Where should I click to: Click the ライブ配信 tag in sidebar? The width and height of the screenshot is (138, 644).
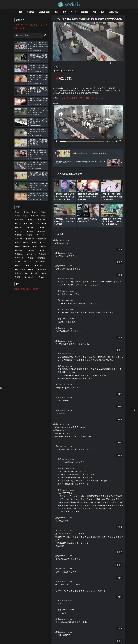(x=42, y=270)
